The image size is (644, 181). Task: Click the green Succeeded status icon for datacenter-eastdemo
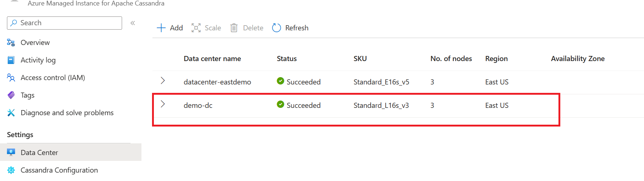click(x=280, y=81)
